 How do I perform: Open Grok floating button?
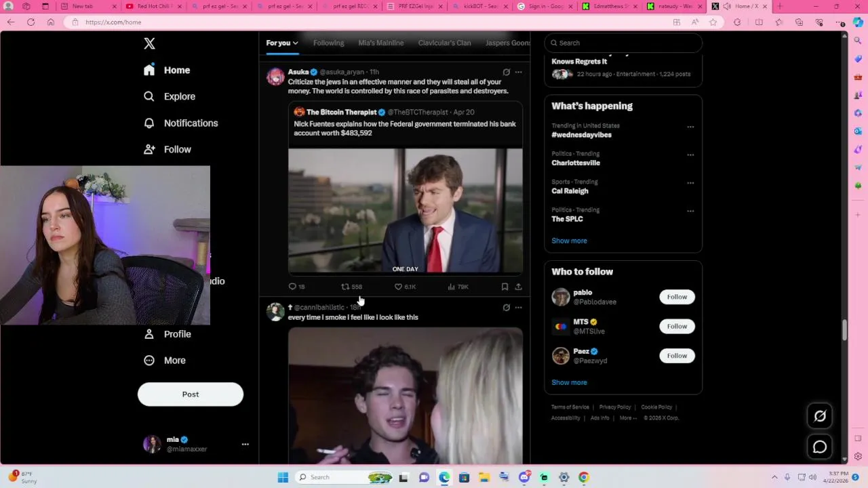pyautogui.click(x=820, y=416)
